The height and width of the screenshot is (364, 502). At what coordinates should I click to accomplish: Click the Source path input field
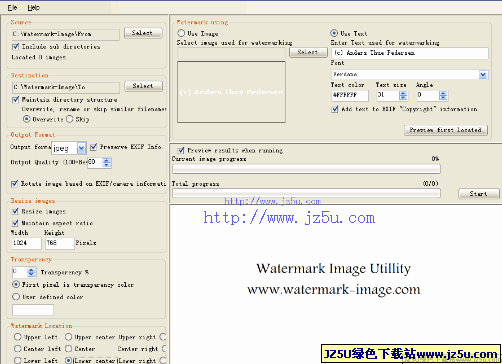66,34
